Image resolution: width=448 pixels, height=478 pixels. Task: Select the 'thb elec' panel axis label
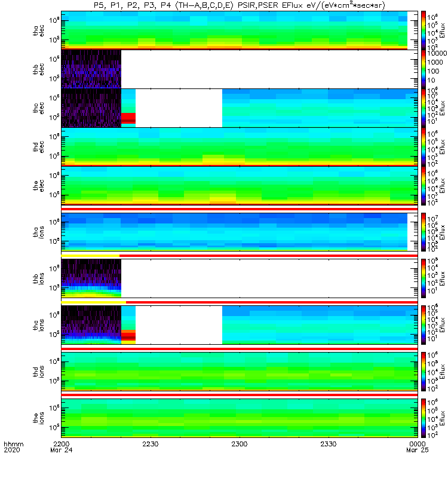coord(39,69)
